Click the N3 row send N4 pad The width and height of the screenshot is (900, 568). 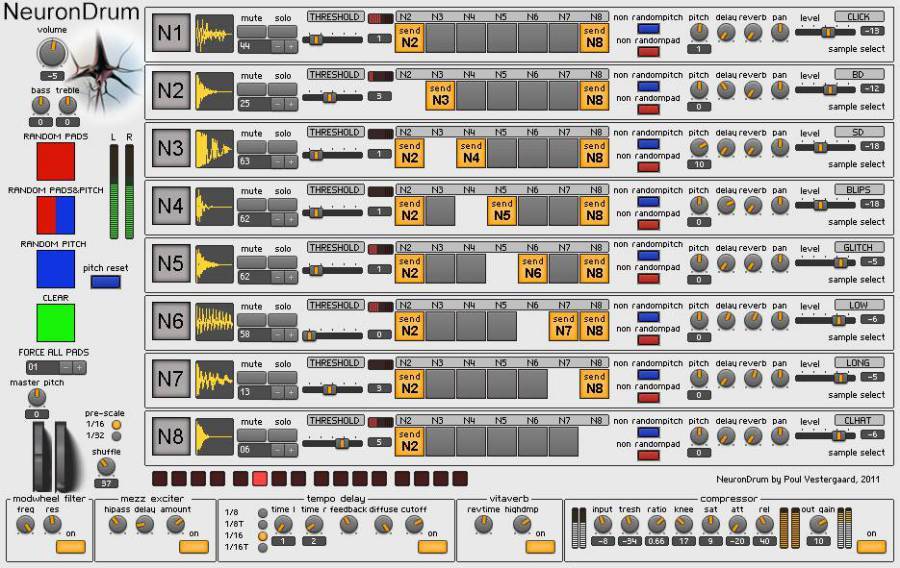(471, 152)
